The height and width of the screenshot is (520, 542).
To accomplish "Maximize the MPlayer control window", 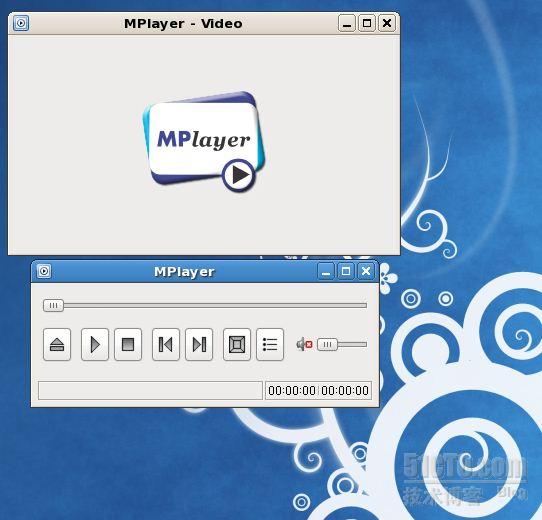I will 346,271.
